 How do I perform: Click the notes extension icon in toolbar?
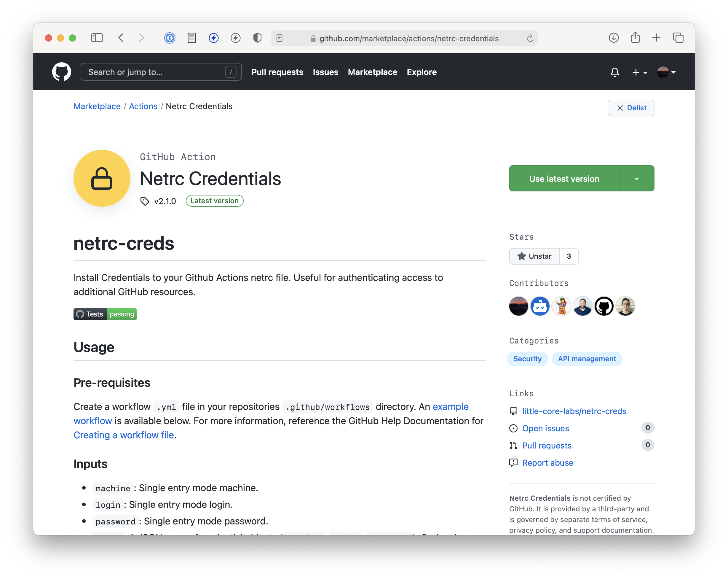point(191,38)
